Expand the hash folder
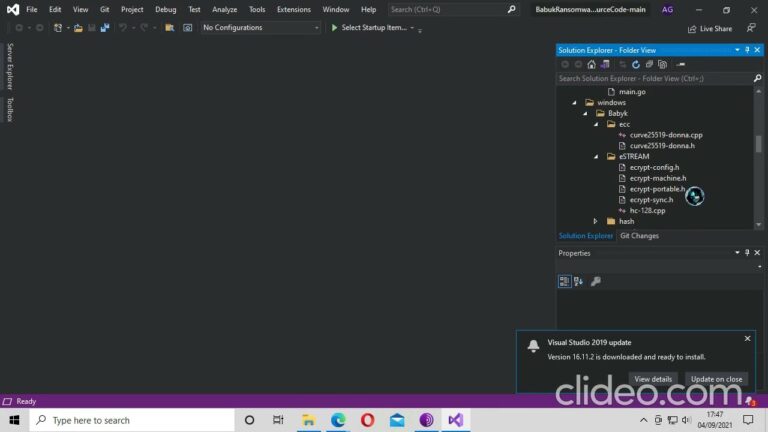Screen dimensions: 768x432 coord(596,221)
